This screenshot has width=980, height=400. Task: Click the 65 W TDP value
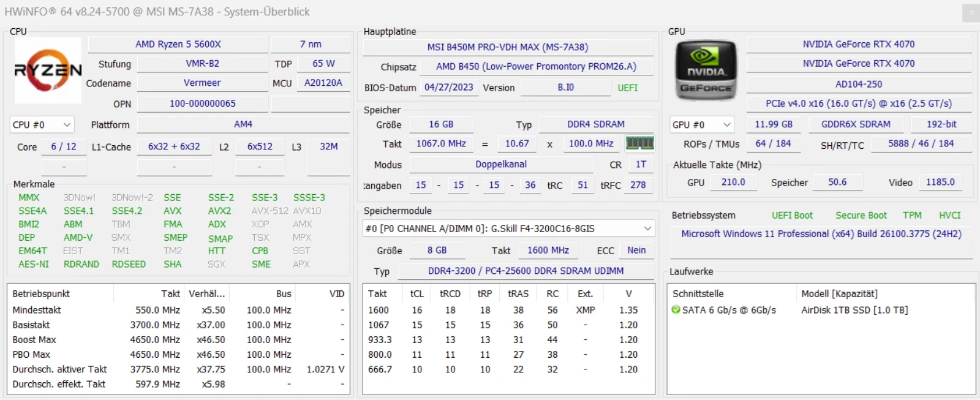click(x=323, y=64)
